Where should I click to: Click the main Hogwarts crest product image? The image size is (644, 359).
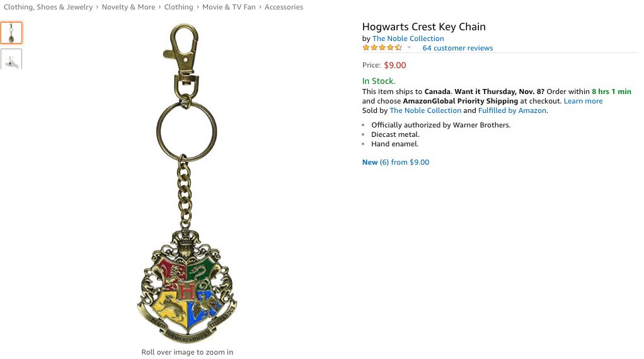click(187, 184)
